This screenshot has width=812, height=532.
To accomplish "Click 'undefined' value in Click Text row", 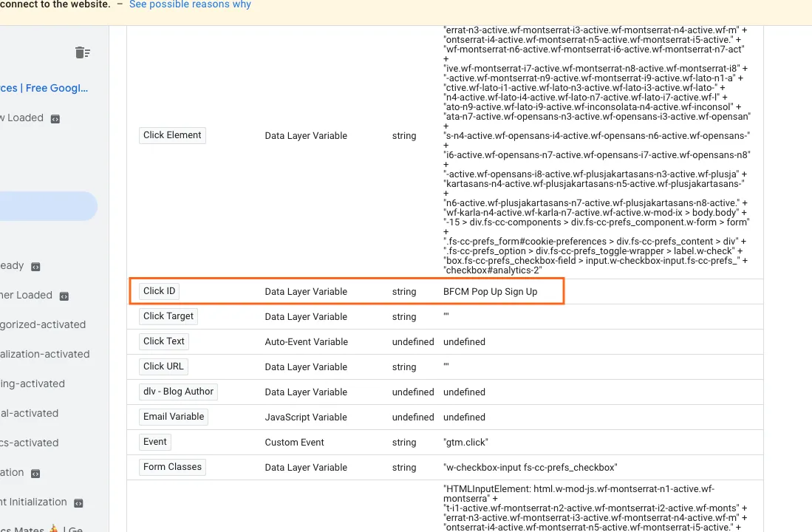I will 465,342.
